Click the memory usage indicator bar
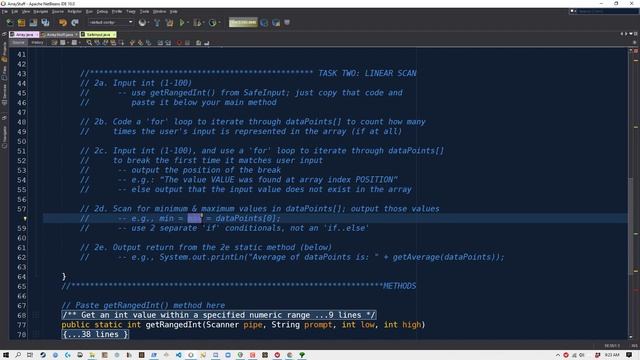640x360 pixels. point(243,22)
